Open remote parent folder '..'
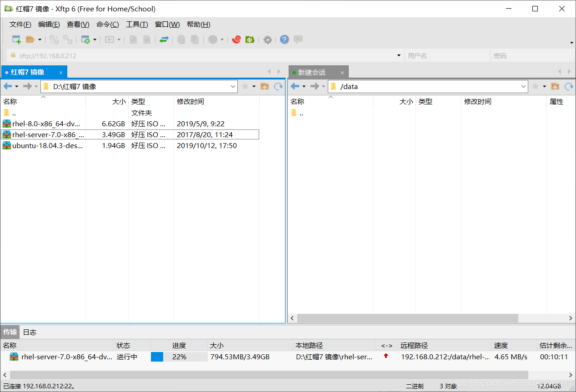Viewport: 576px width, 392px height. 296,113
